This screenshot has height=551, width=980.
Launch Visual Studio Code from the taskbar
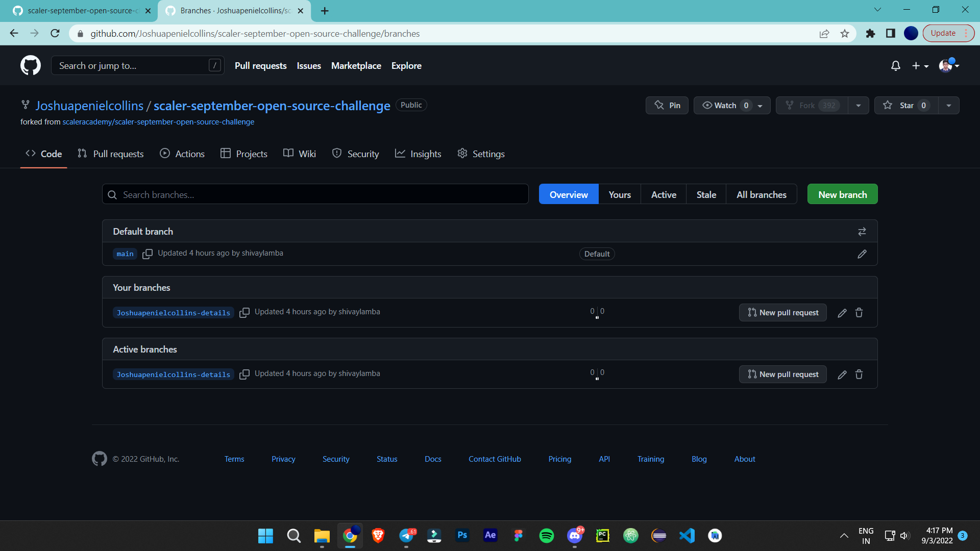(x=687, y=536)
